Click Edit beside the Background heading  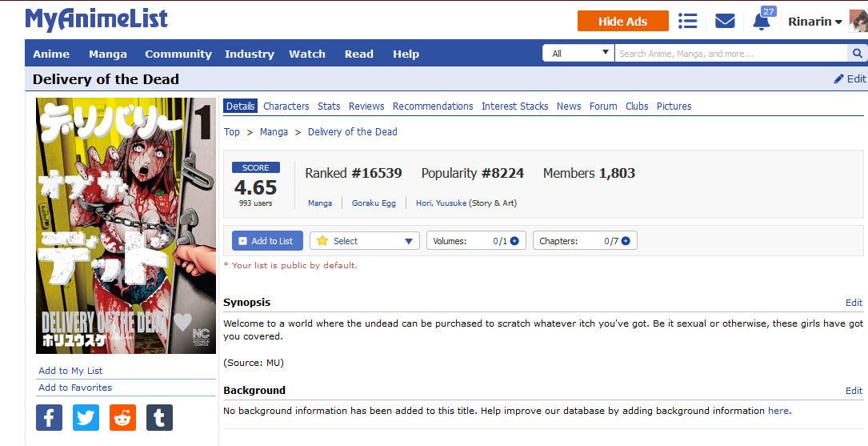854,391
